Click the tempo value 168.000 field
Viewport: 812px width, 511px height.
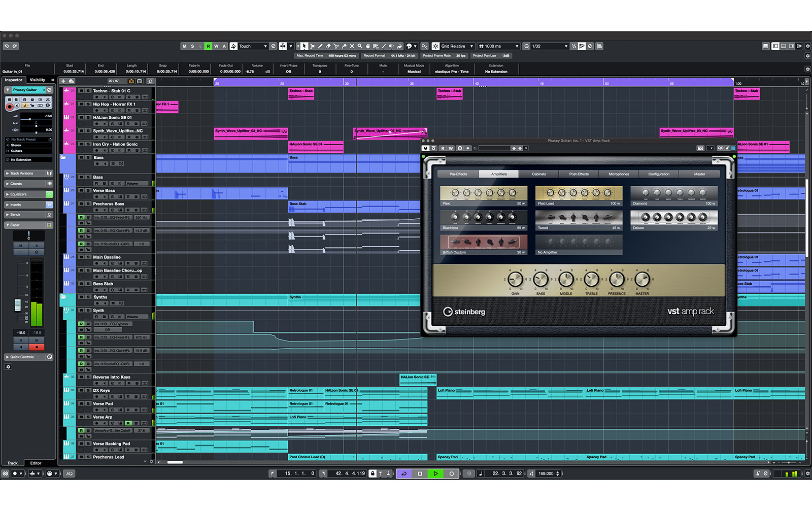tap(546, 473)
